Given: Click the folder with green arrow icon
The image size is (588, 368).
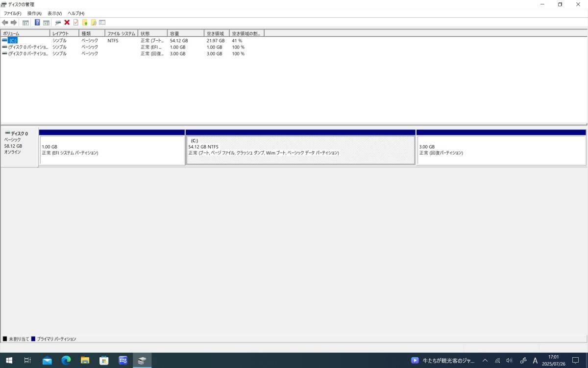Looking at the screenshot, I should coord(85,23).
